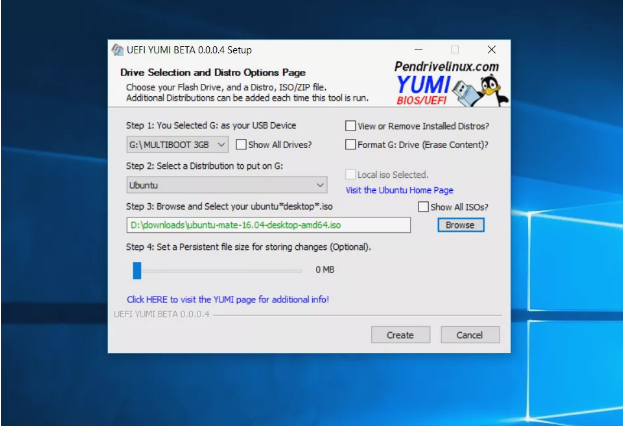This screenshot has width=623, height=426.
Task: Click Drive Selection and Distro Options heading
Action: coord(213,72)
